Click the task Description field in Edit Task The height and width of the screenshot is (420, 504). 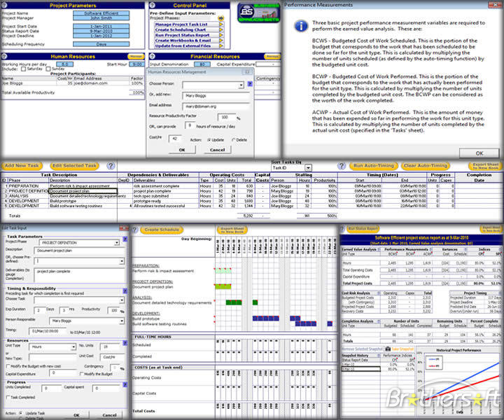(79, 251)
